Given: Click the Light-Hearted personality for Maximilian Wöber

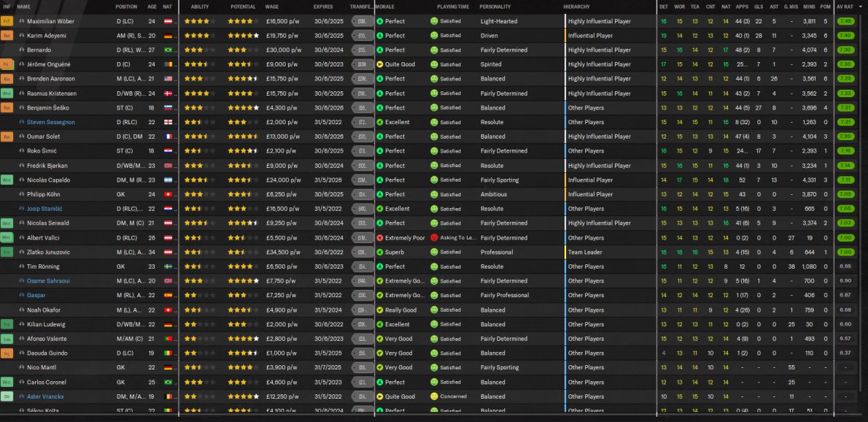Looking at the screenshot, I should [499, 21].
